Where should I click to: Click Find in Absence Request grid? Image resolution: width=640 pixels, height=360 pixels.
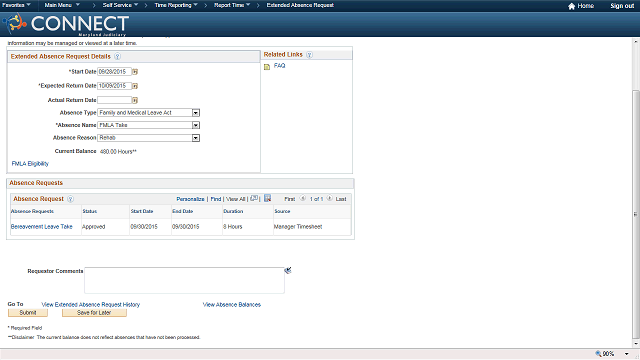pos(216,199)
